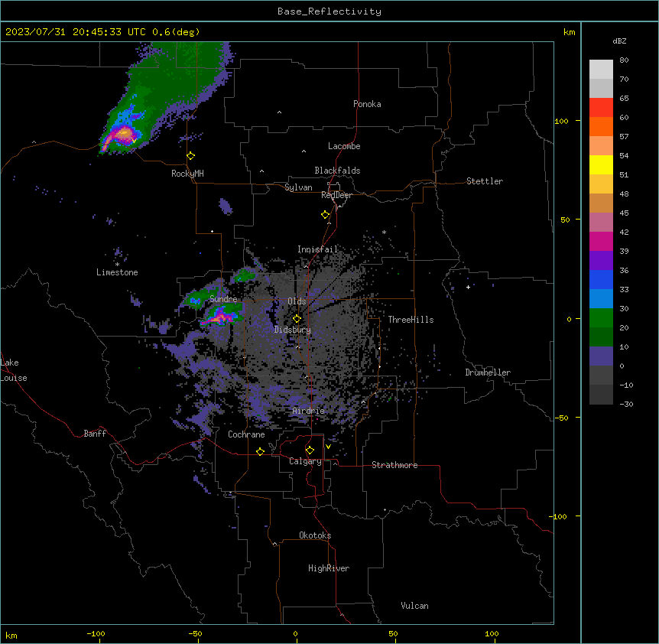
Task: Click the Stettler label
Action: click(x=485, y=181)
